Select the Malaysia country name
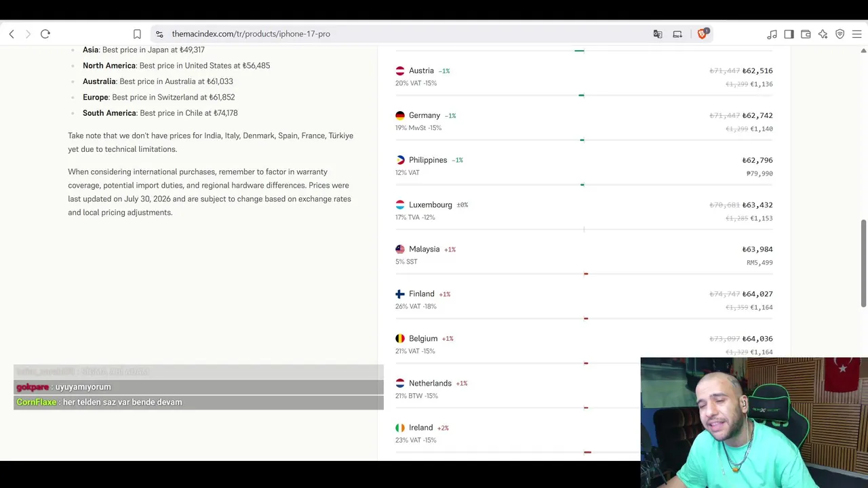 click(x=425, y=249)
